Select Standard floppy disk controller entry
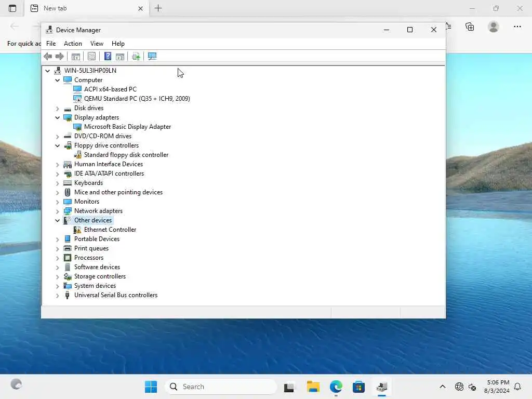The height and width of the screenshot is (399, 532). (x=126, y=155)
